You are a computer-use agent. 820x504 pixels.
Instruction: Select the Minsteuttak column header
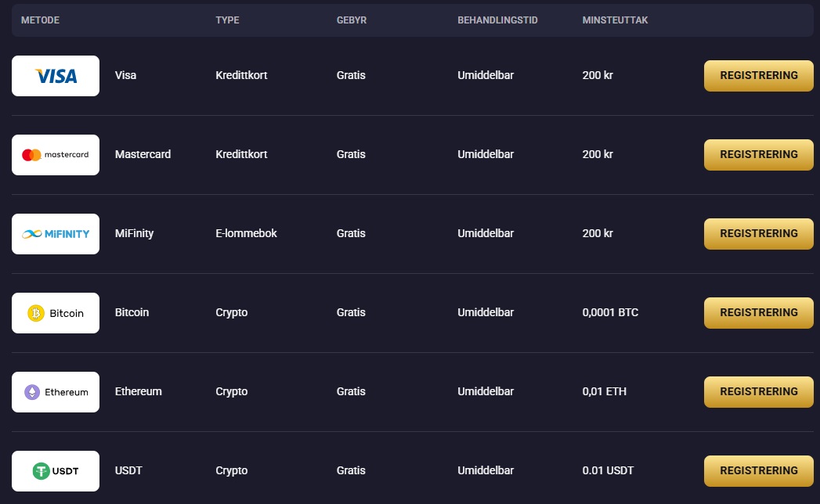(615, 20)
